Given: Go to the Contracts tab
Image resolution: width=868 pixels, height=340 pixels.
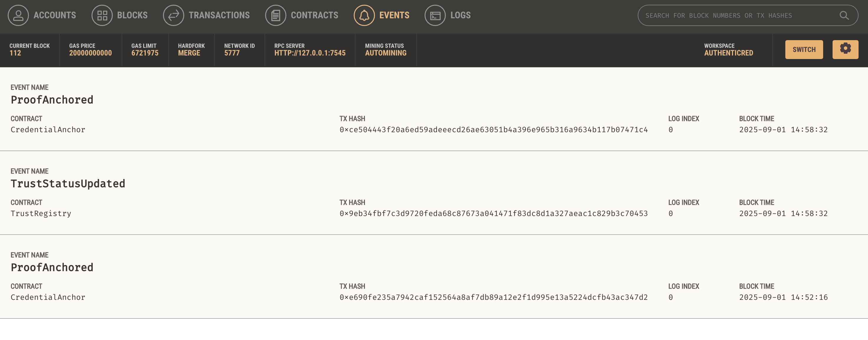Looking at the screenshot, I should click(x=314, y=16).
